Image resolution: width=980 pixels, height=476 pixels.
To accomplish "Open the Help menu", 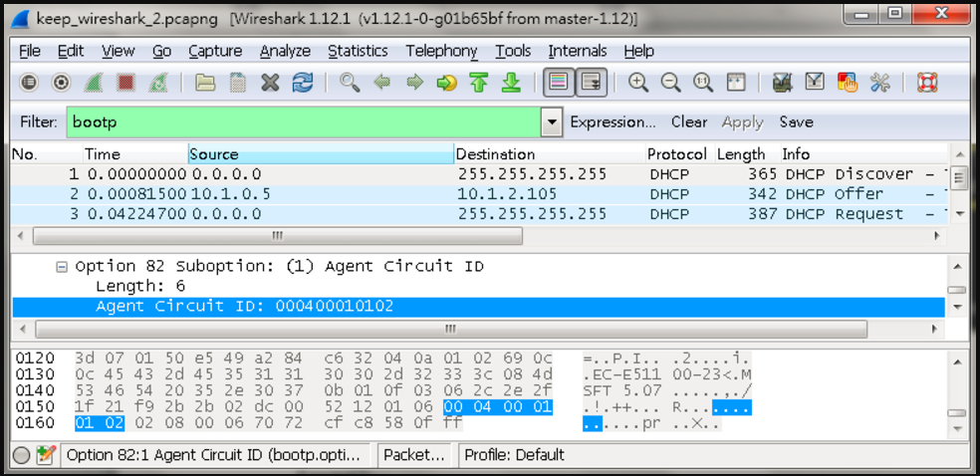I will pos(638,51).
